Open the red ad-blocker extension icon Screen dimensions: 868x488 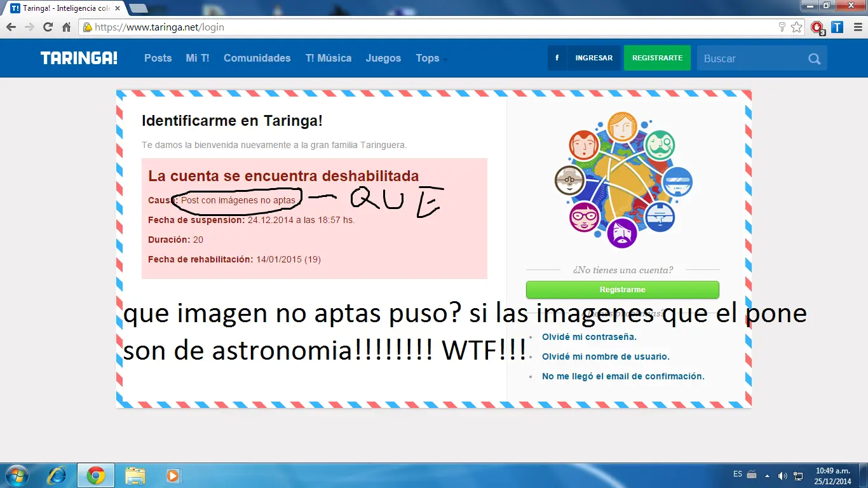[x=818, y=27]
